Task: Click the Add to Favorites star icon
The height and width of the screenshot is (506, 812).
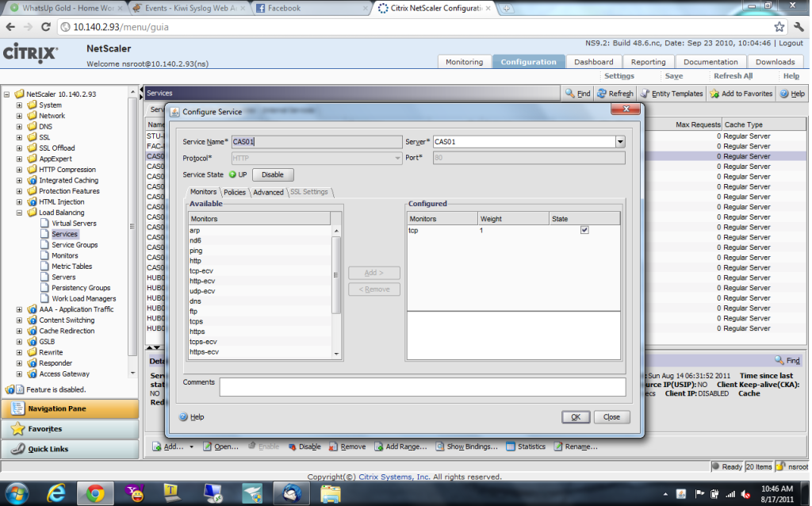Action: pyautogui.click(x=714, y=94)
